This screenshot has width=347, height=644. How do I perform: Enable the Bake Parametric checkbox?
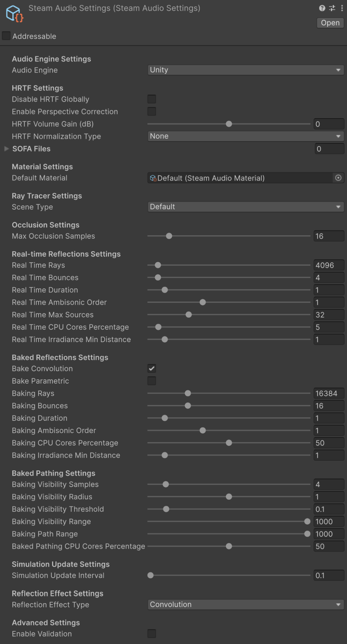[x=152, y=381]
